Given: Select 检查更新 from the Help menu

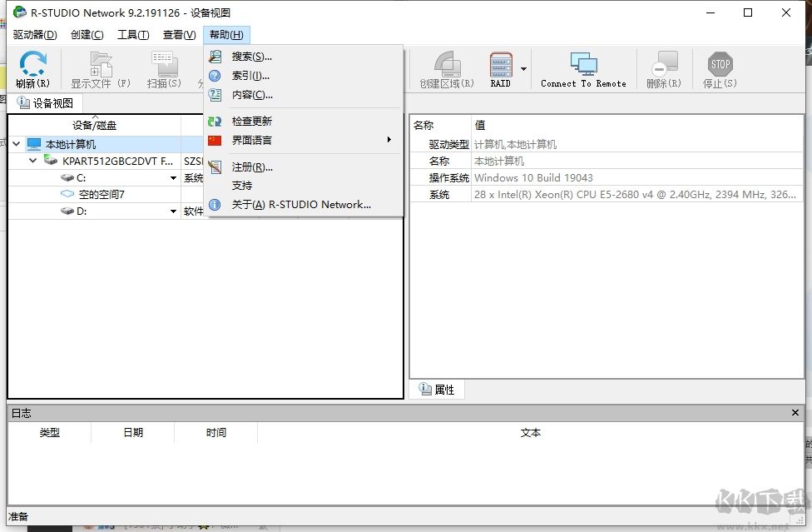Looking at the screenshot, I should (251, 120).
